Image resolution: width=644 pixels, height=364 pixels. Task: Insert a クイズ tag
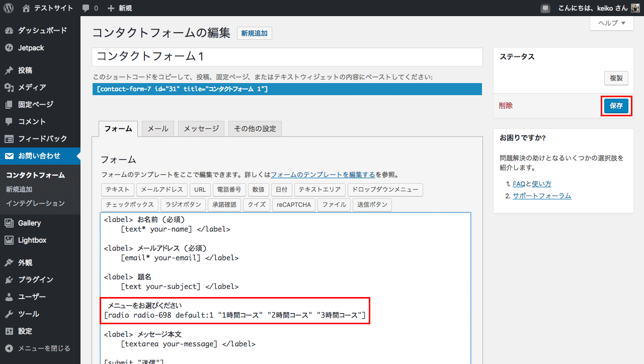[x=257, y=205]
